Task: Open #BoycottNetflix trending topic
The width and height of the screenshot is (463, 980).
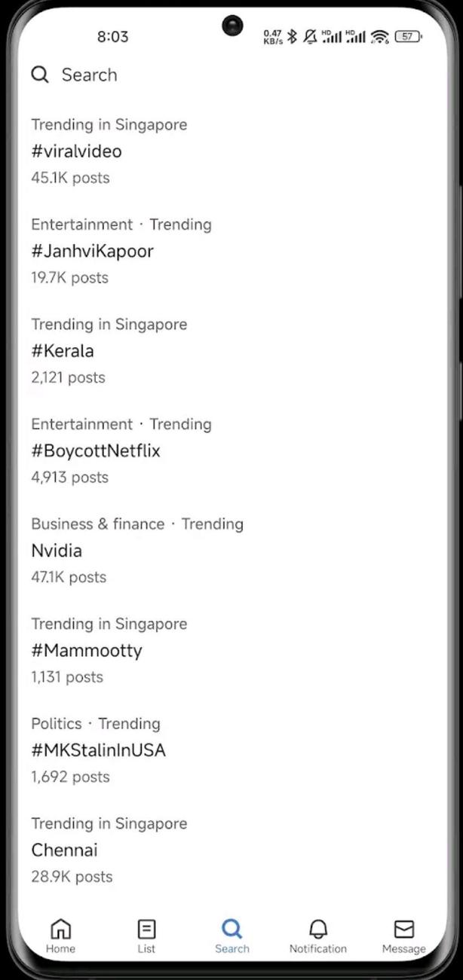Action: pos(96,450)
